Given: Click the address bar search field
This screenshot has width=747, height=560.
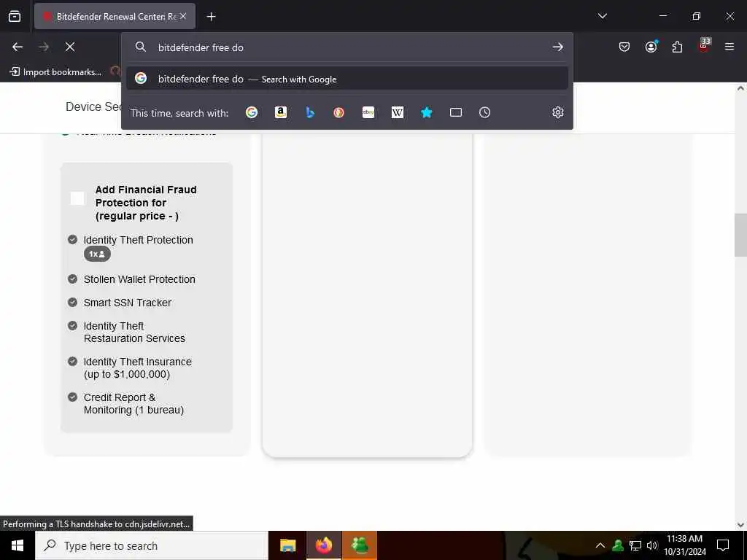Looking at the screenshot, I should [347, 47].
